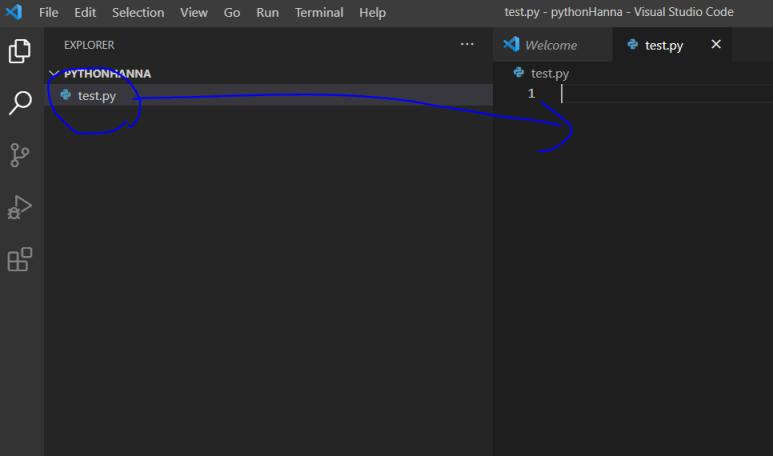The width and height of the screenshot is (773, 456).
Task: Select test.py in the Explorer tree
Action: [269, 95]
